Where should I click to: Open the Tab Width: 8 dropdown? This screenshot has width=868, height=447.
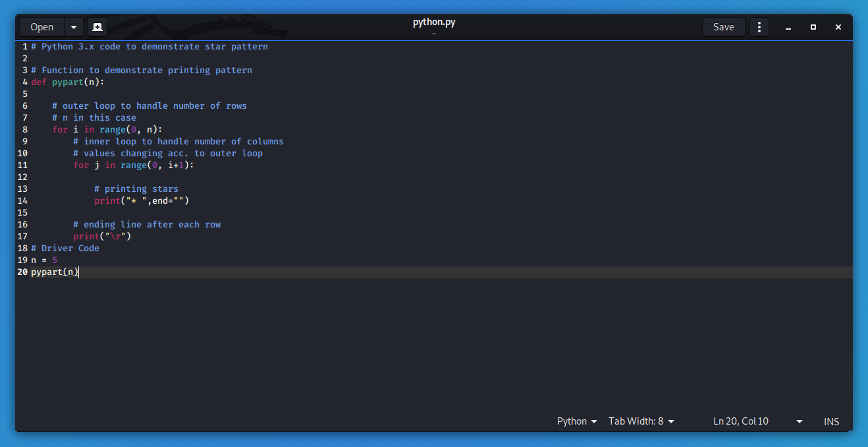640,421
